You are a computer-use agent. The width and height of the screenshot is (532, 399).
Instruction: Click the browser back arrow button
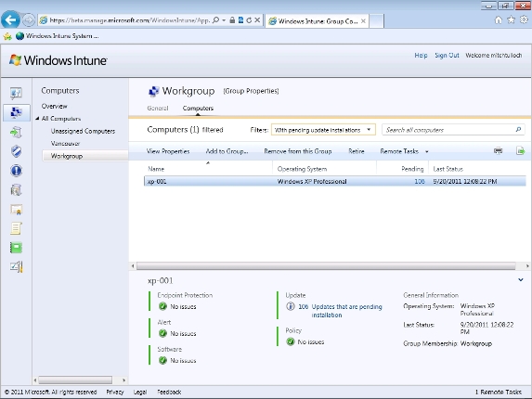point(10,20)
